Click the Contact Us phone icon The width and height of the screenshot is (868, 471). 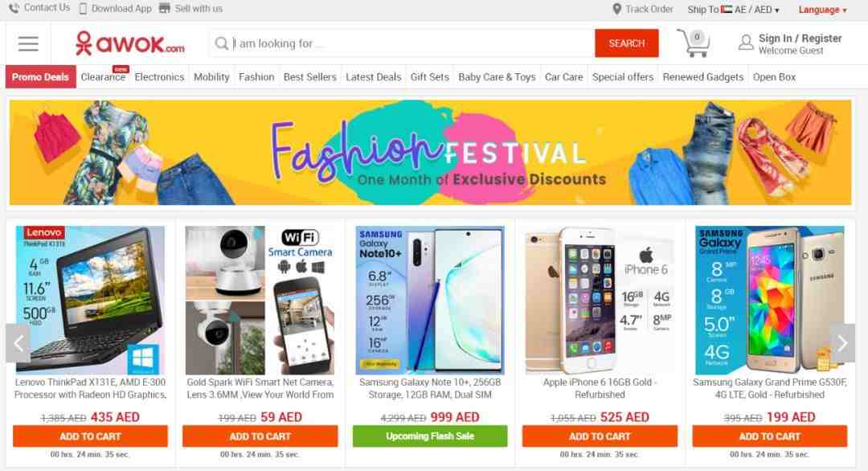(x=14, y=8)
